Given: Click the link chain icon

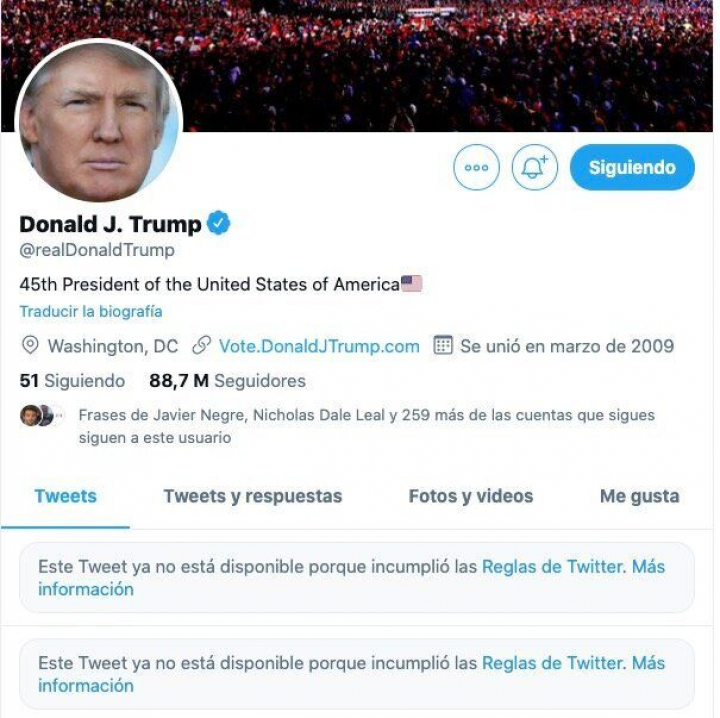Looking at the screenshot, I should [201, 346].
